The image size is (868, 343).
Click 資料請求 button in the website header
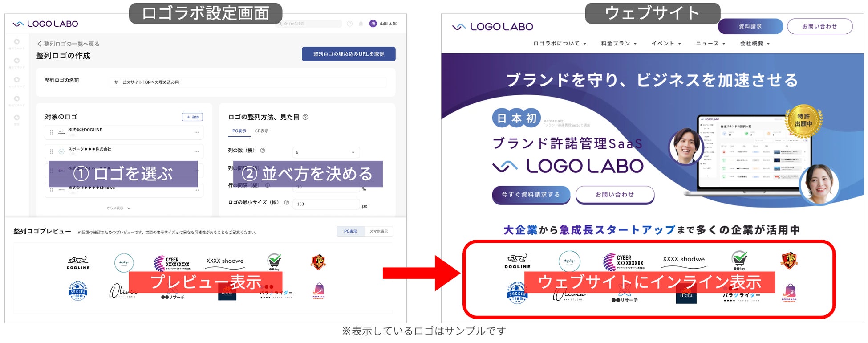coord(750,26)
